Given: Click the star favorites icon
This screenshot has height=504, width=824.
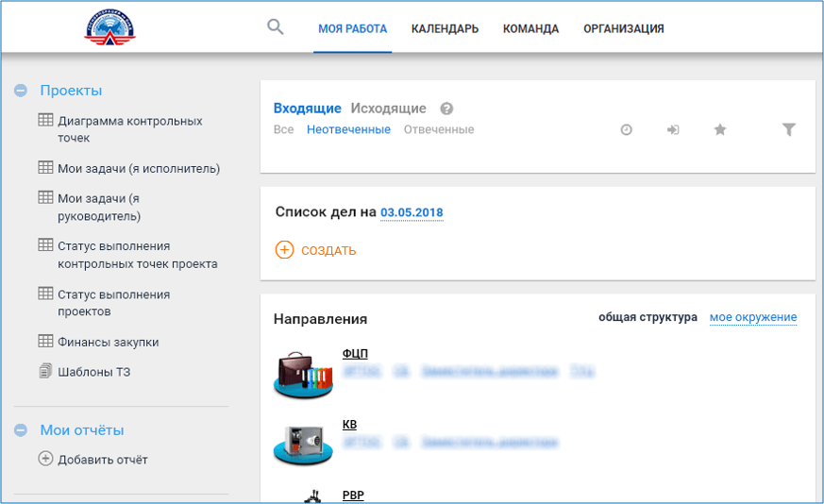Looking at the screenshot, I should (720, 130).
